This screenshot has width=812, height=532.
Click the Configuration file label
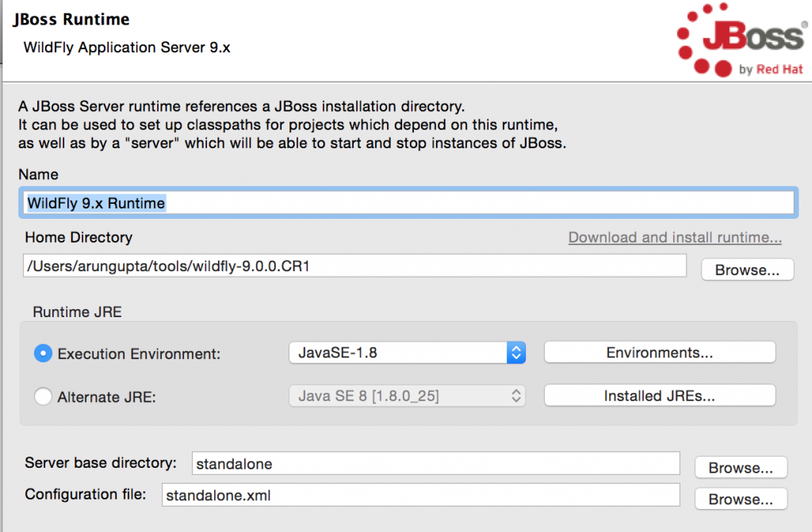[86, 494]
